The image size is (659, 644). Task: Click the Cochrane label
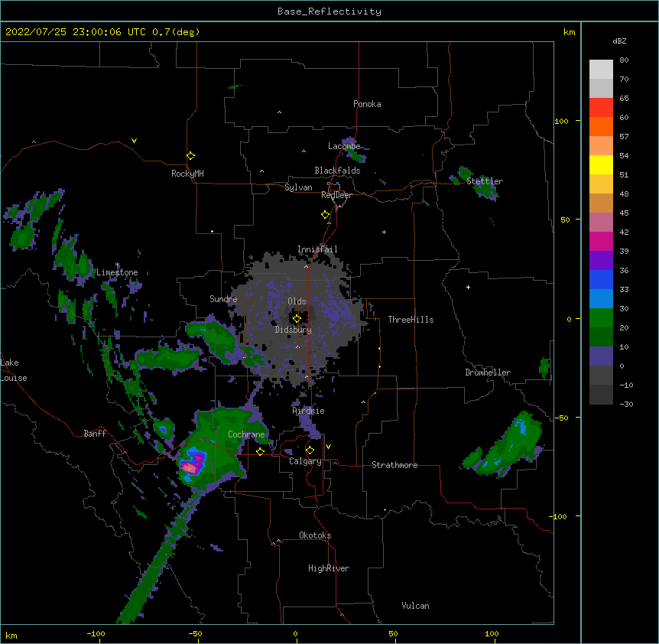click(x=246, y=434)
